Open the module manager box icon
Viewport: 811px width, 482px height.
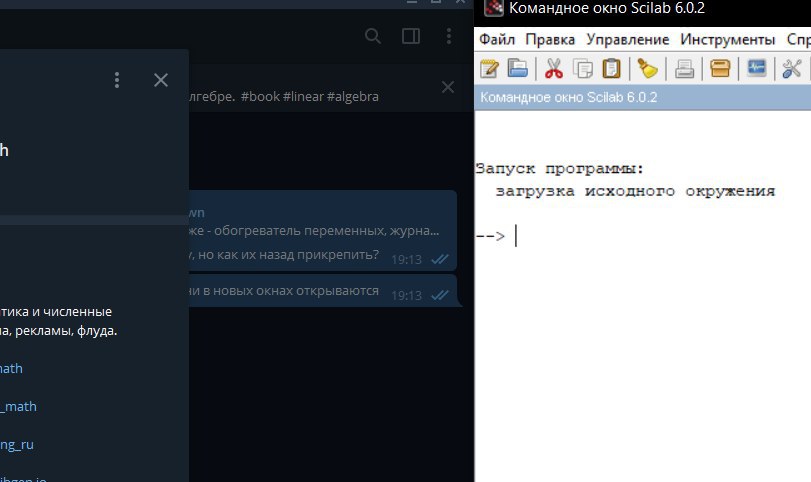pyautogui.click(x=720, y=68)
